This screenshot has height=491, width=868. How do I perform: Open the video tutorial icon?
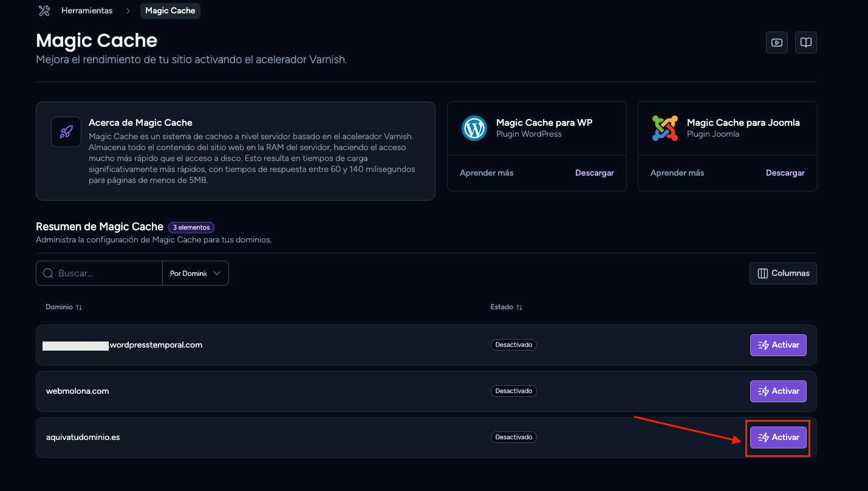(777, 43)
